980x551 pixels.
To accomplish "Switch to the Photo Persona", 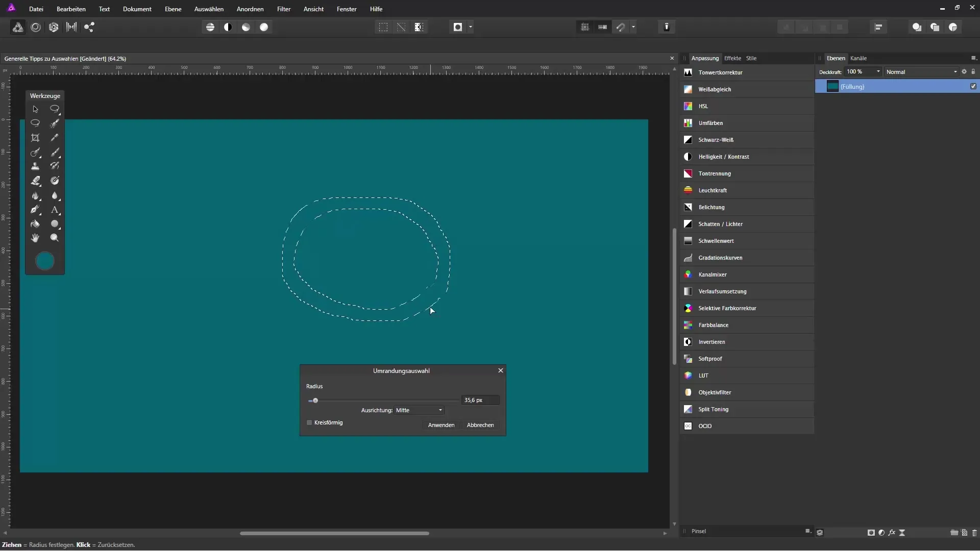I will tap(18, 27).
